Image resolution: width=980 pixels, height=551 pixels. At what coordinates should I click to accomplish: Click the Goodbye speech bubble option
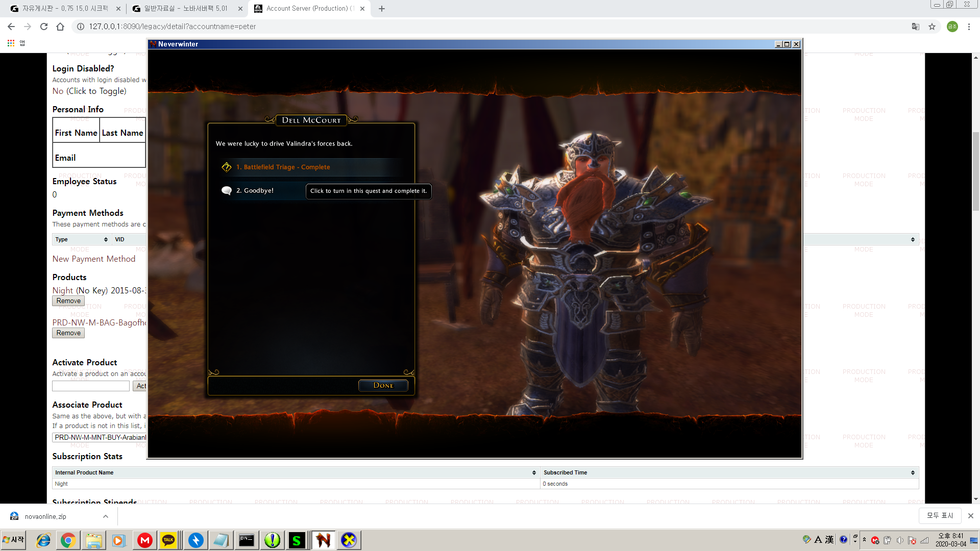[227, 191]
